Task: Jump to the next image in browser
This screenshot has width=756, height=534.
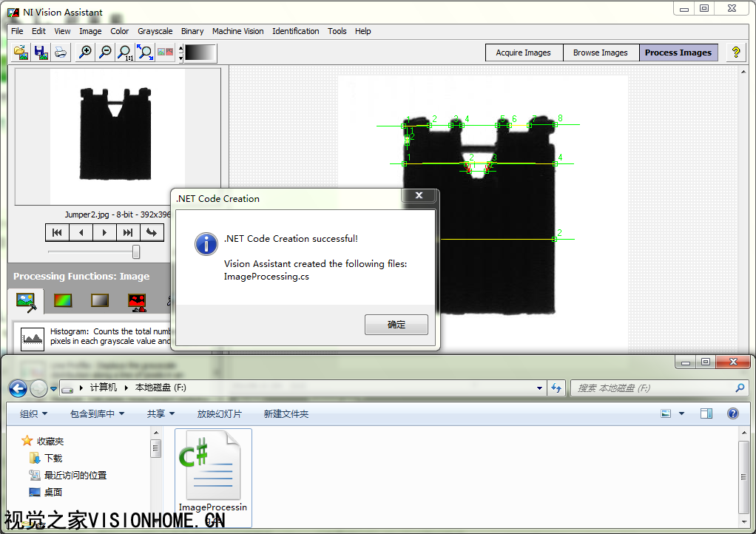Action: coord(104,233)
